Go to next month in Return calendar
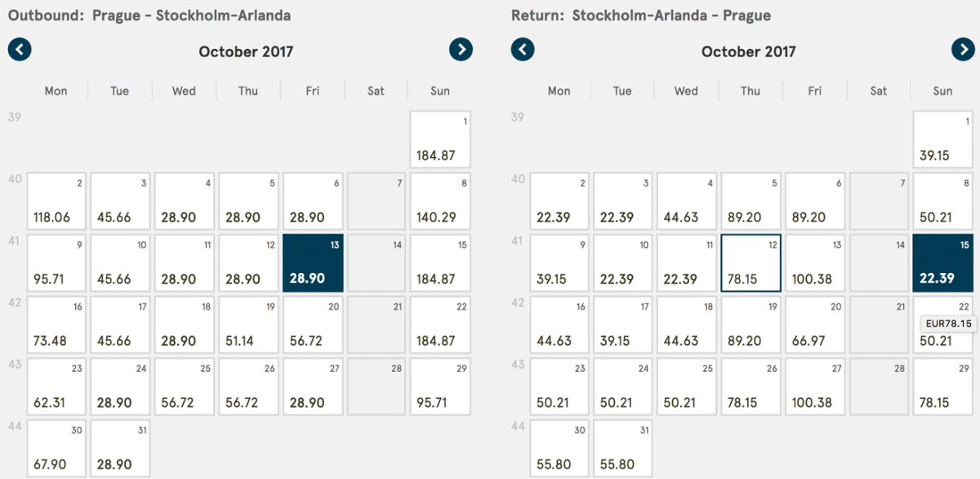 [x=964, y=50]
